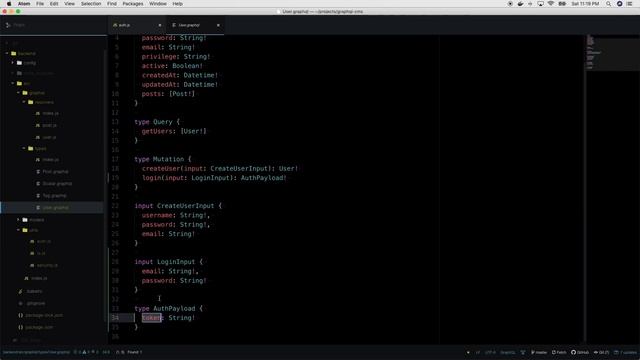Viewport: 640px width, 360px height.
Task: Open the Packages menu
Action: 133,4
